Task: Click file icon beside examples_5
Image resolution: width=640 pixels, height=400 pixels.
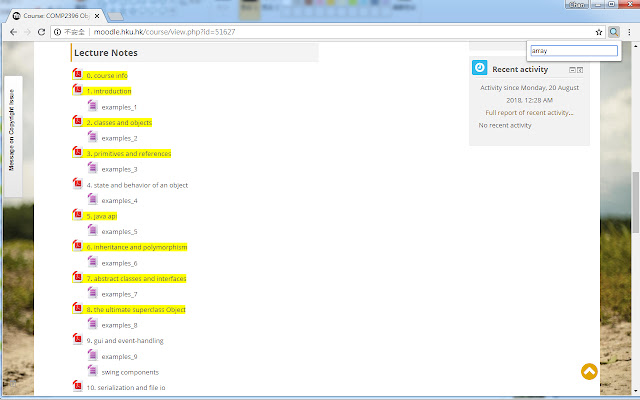Action: pyautogui.click(x=93, y=230)
